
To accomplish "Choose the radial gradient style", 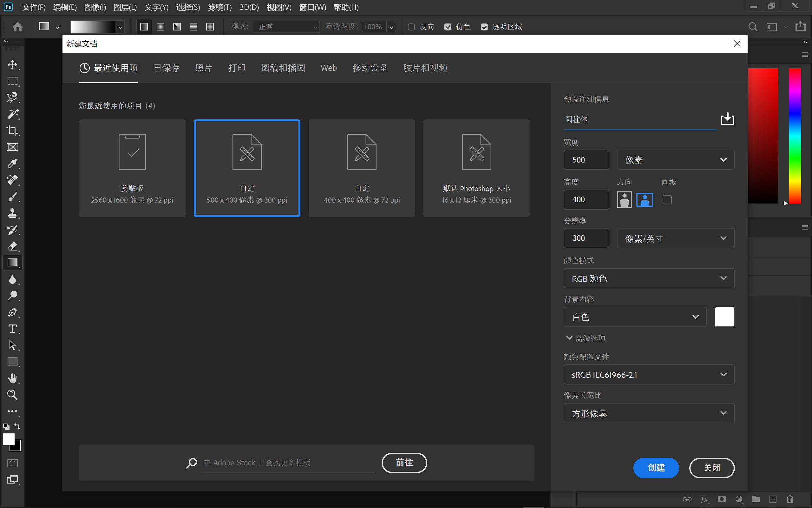I will tap(160, 27).
